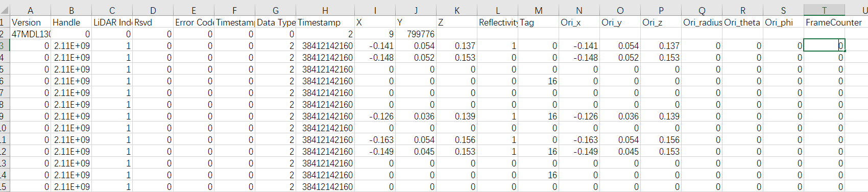The image size is (868, 192).
Task: Click X column cell "-0.141"
Action: (x=375, y=45)
